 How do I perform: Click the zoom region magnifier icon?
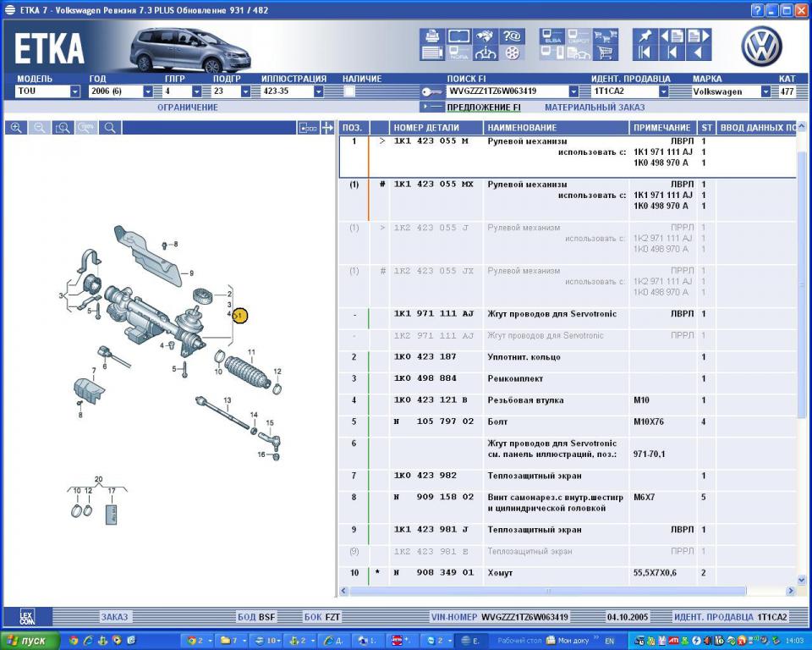point(63,128)
